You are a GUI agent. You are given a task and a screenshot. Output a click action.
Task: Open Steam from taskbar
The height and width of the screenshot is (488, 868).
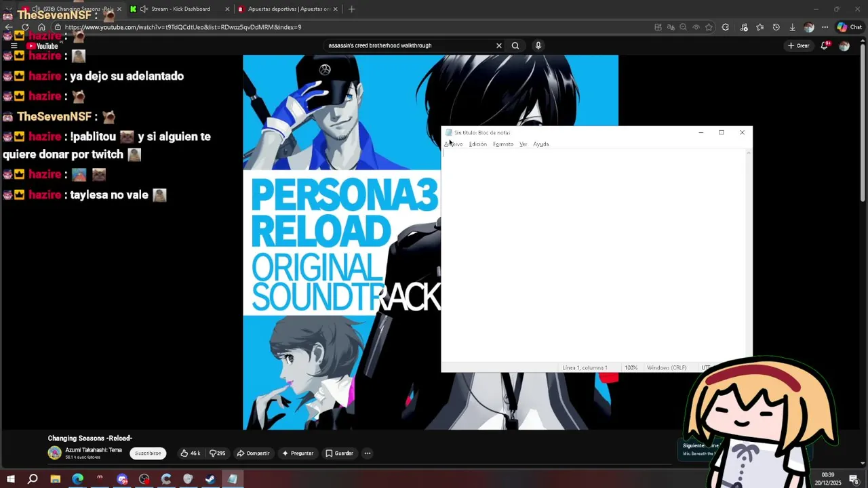[210, 479]
